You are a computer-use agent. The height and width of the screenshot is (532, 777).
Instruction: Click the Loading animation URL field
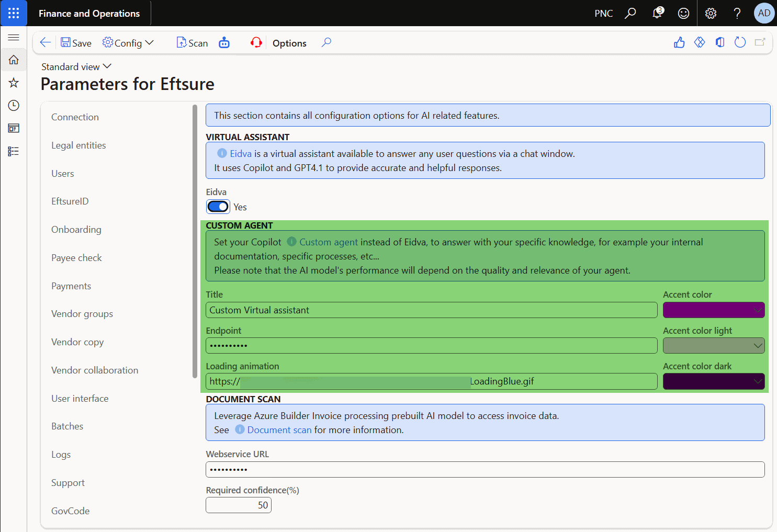click(432, 381)
